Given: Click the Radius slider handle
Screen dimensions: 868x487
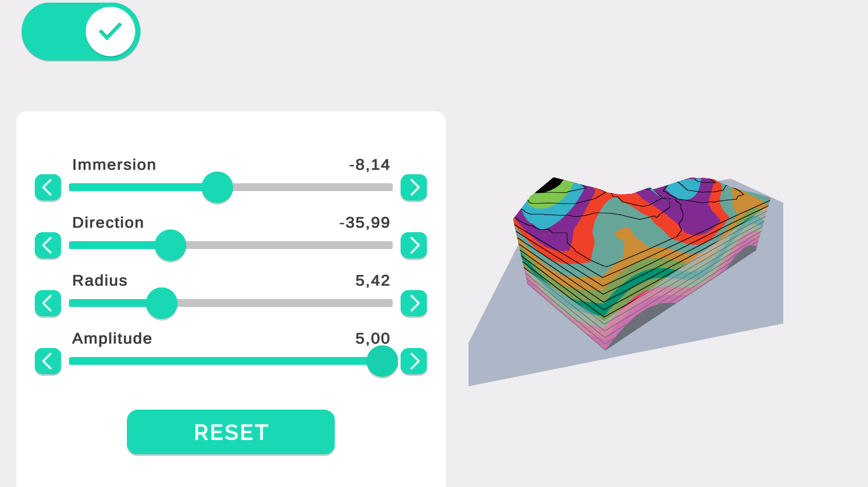Looking at the screenshot, I should pyautogui.click(x=162, y=303).
